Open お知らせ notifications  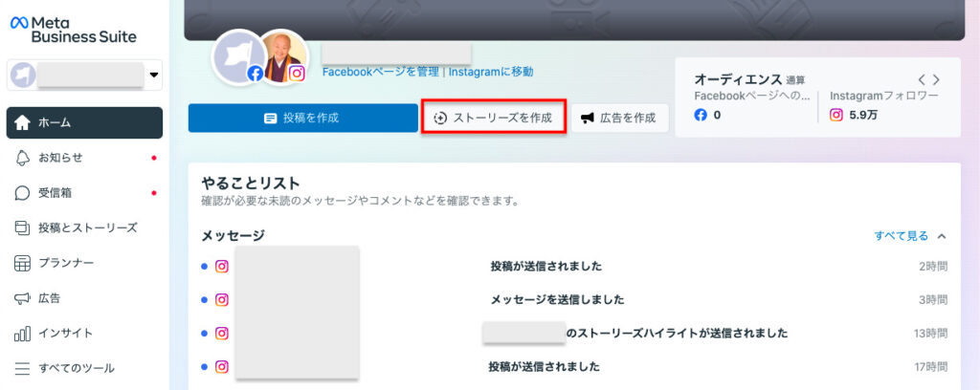tap(84, 158)
